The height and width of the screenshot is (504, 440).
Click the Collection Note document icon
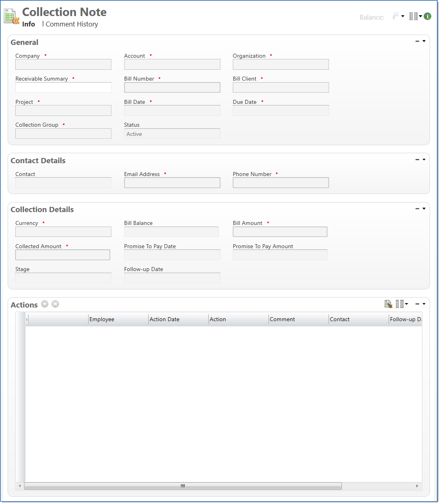click(12, 16)
